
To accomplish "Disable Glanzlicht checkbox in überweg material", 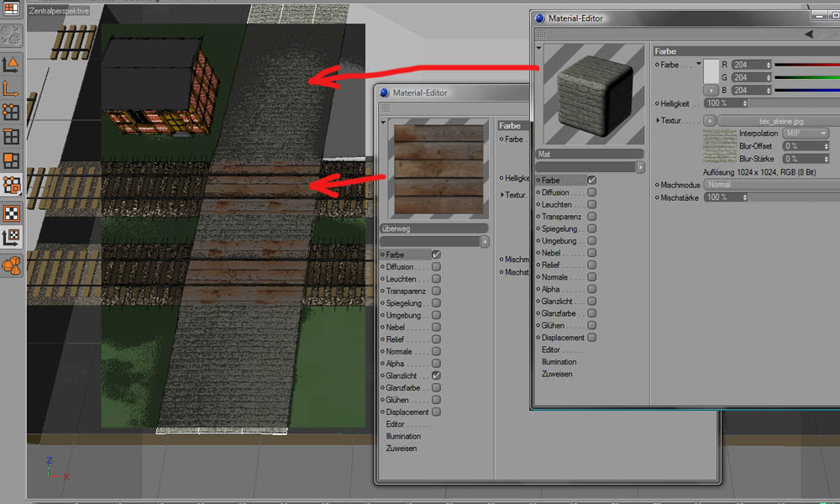I will coord(436,375).
